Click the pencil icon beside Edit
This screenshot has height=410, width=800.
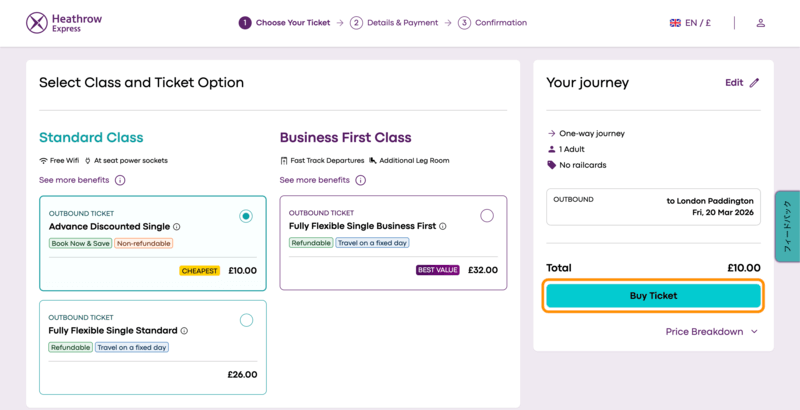click(x=754, y=83)
